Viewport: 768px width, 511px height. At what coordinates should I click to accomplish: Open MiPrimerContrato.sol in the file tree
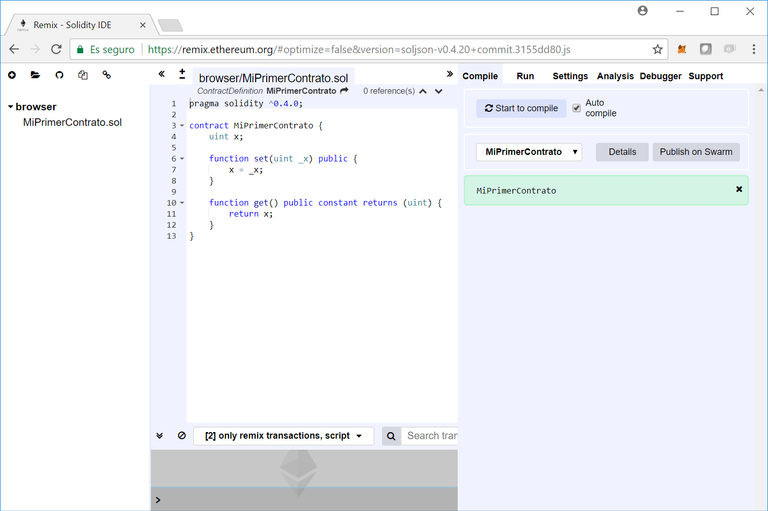pyautogui.click(x=72, y=122)
